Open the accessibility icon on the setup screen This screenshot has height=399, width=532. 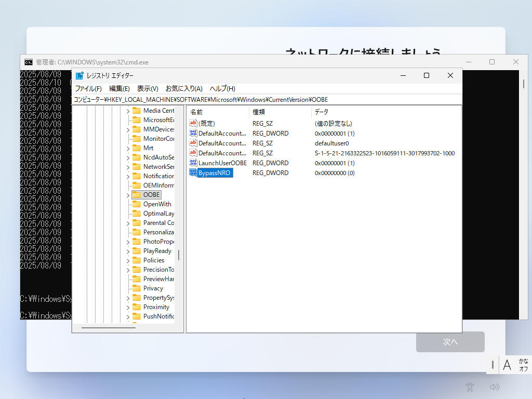point(470,387)
